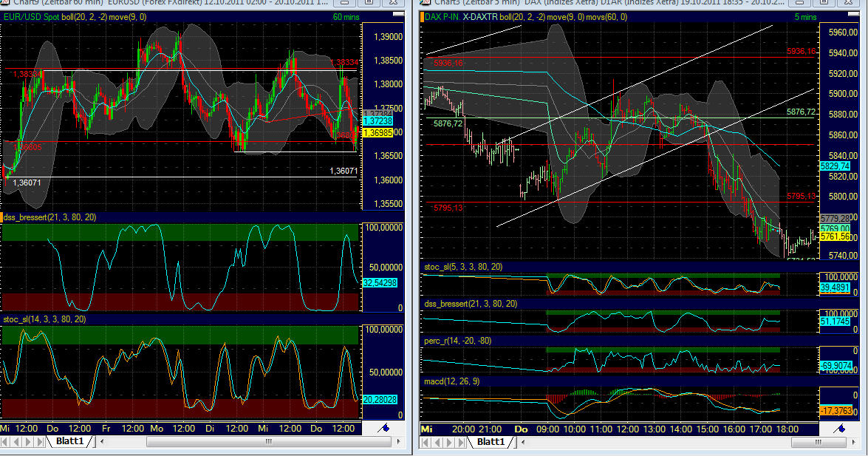Jump to last sheet in DAX window
The width and height of the screenshot is (868, 456).
459,442
